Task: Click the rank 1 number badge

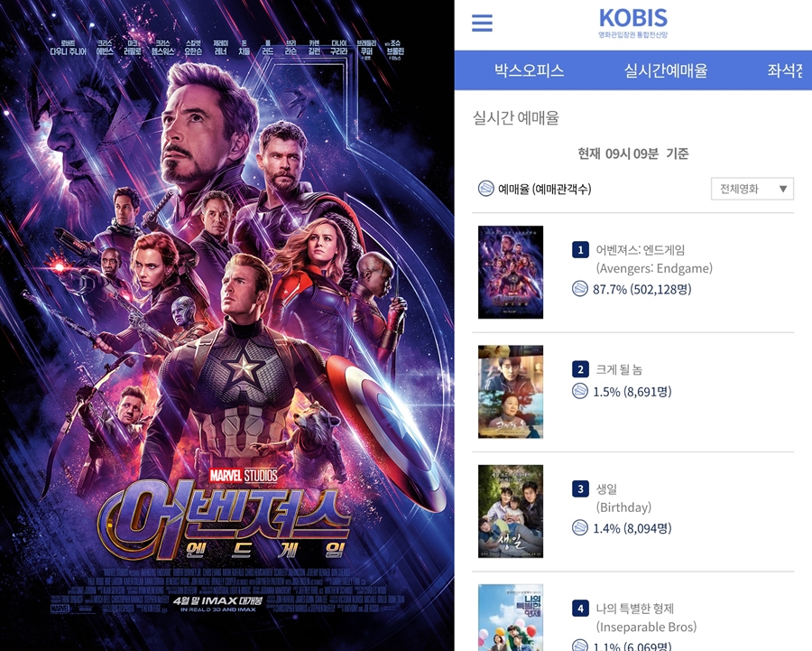Action: point(580,250)
